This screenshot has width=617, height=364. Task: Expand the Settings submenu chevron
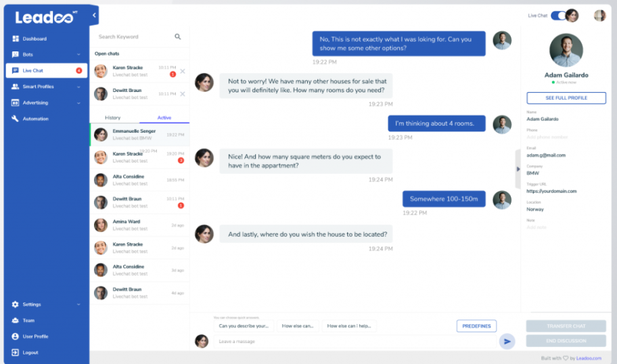(78, 304)
